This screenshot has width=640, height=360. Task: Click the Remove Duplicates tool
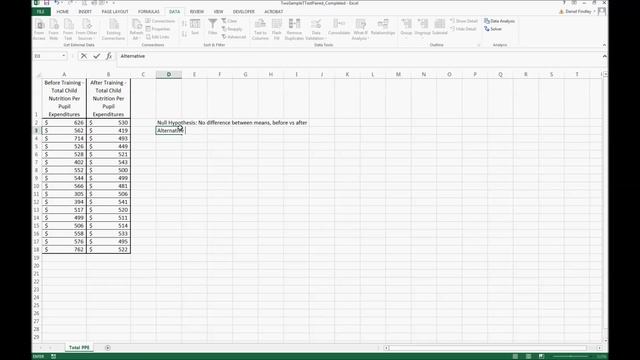click(x=294, y=29)
